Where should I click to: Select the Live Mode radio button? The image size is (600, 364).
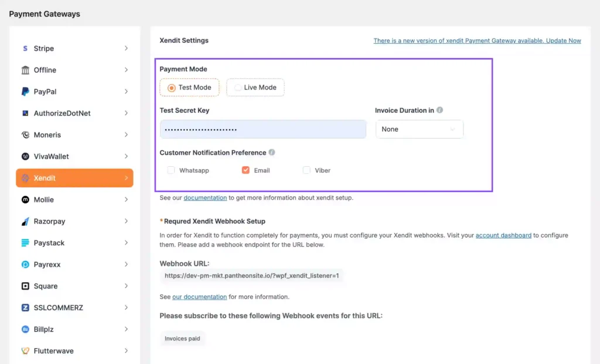click(x=238, y=88)
